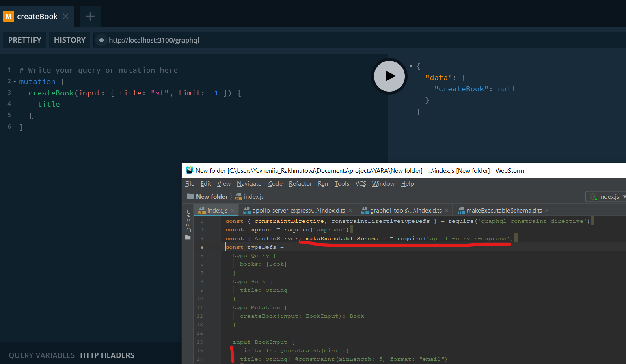Open the query HISTORY

point(70,40)
